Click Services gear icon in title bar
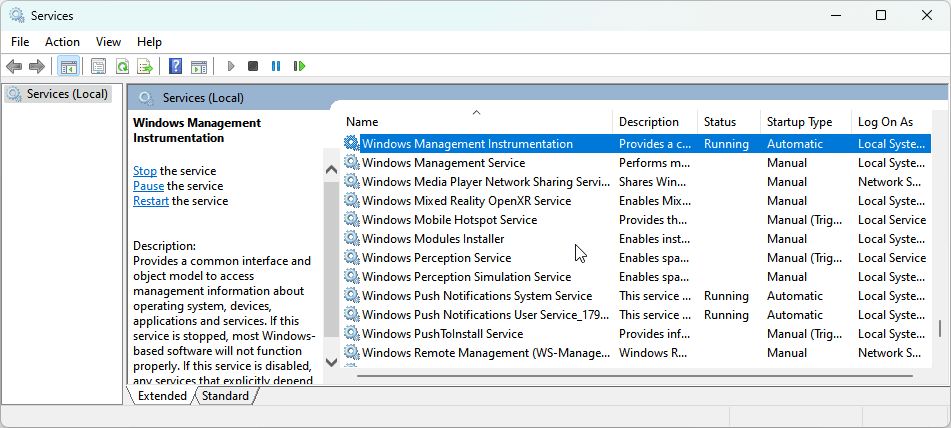The image size is (951, 428). click(17, 15)
